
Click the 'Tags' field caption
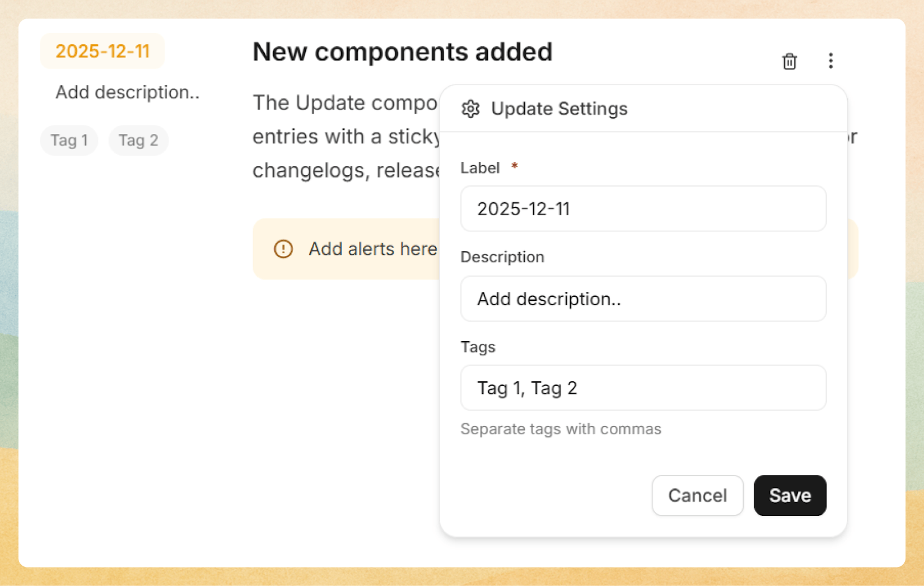478,347
